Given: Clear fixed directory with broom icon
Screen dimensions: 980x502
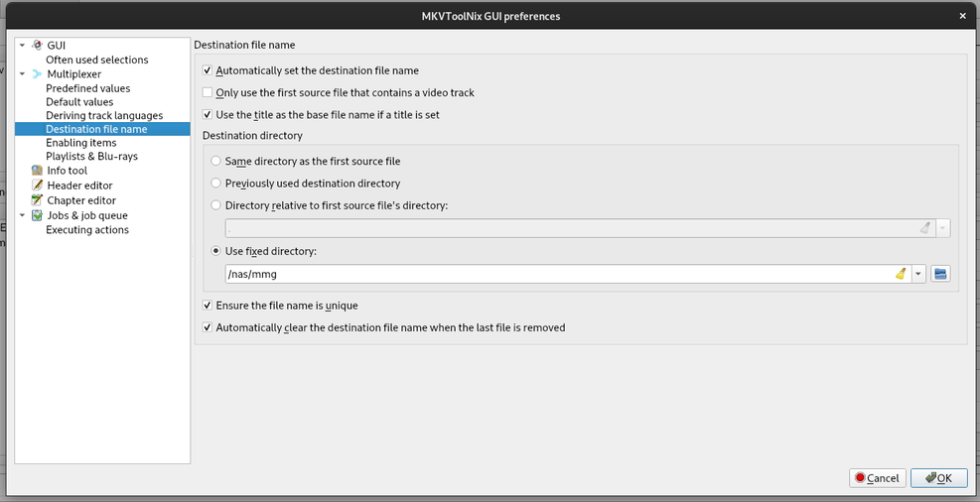Looking at the screenshot, I should tap(901, 274).
